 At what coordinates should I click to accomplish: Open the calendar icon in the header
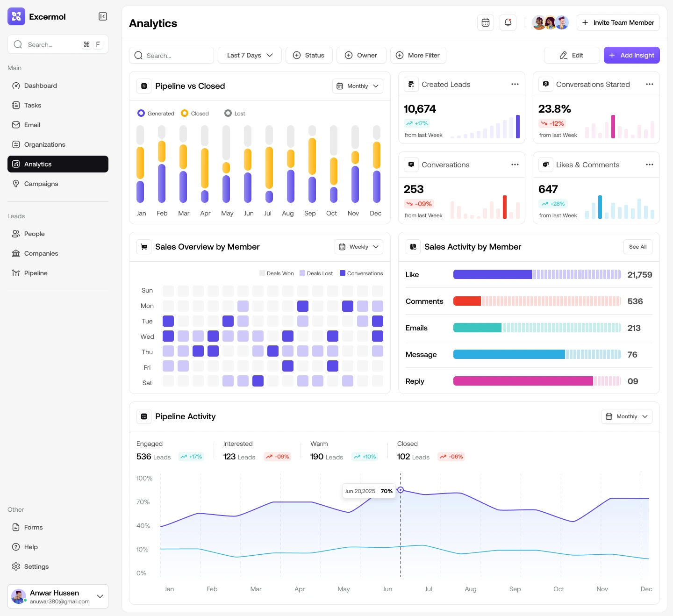point(486,22)
